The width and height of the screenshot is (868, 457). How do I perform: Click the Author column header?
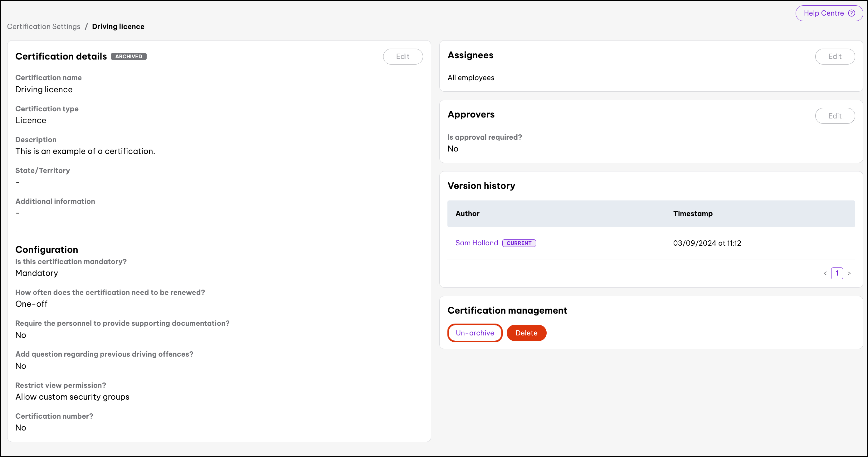coord(467,214)
